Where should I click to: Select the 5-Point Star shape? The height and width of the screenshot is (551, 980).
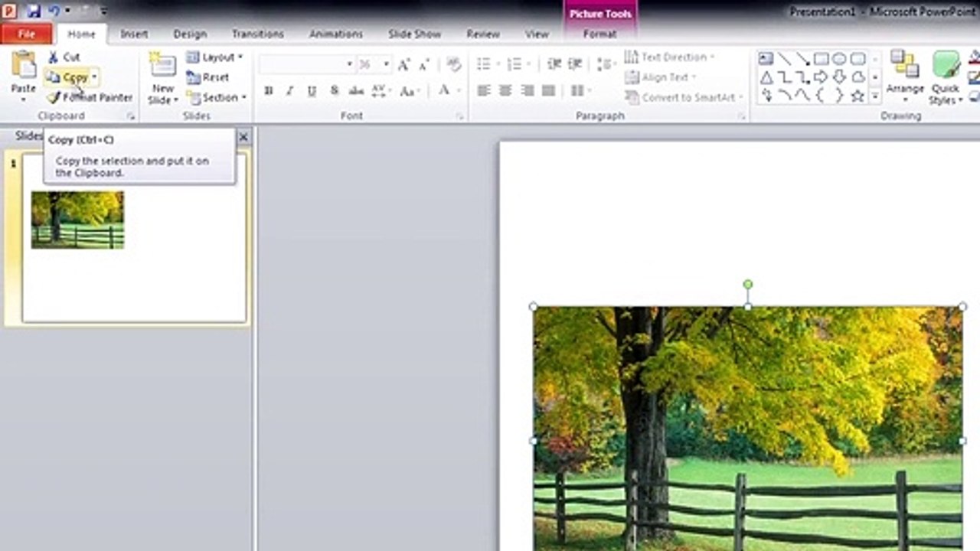click(x=857, y=96)
